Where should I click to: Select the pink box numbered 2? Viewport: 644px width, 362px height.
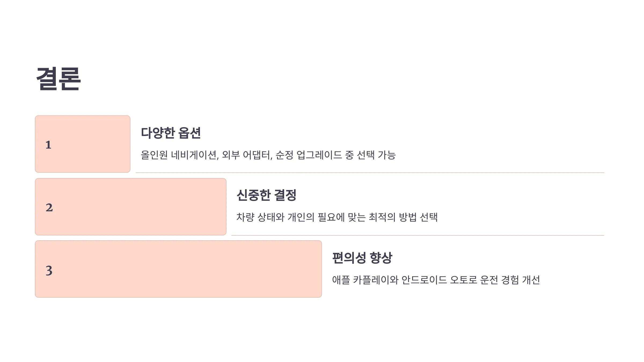coord(131,207)
